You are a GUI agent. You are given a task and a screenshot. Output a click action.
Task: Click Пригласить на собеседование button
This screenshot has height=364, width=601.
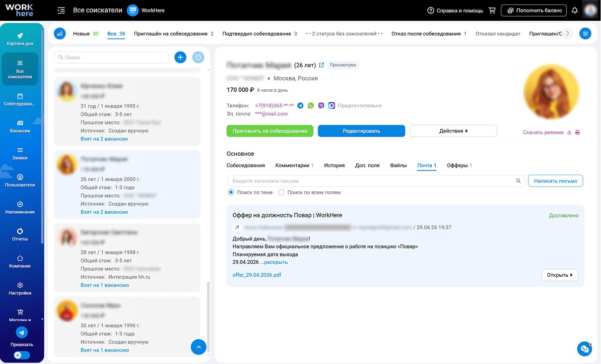270,131
